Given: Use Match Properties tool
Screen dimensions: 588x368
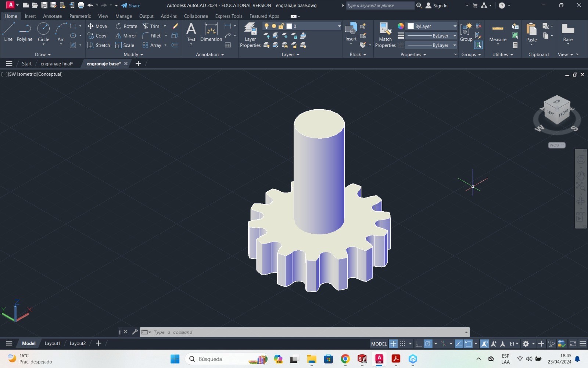Looking at the screenshot, I should click(x=385, y=35).
